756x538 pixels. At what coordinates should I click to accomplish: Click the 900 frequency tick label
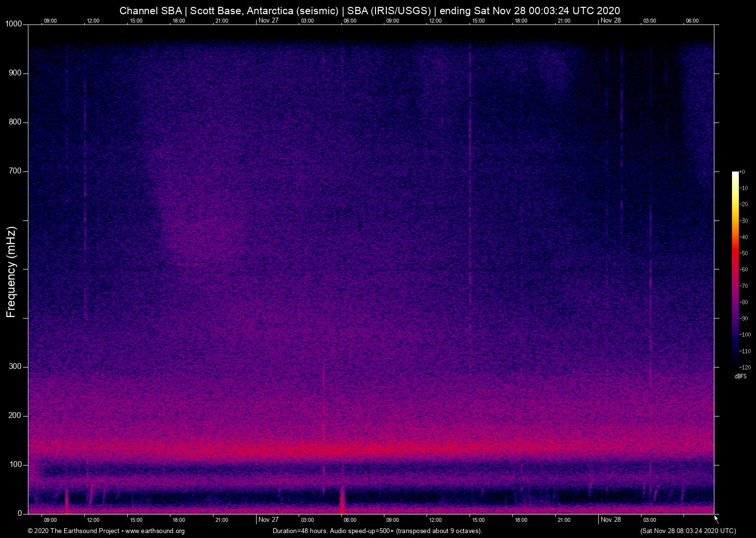pos(15,73)
